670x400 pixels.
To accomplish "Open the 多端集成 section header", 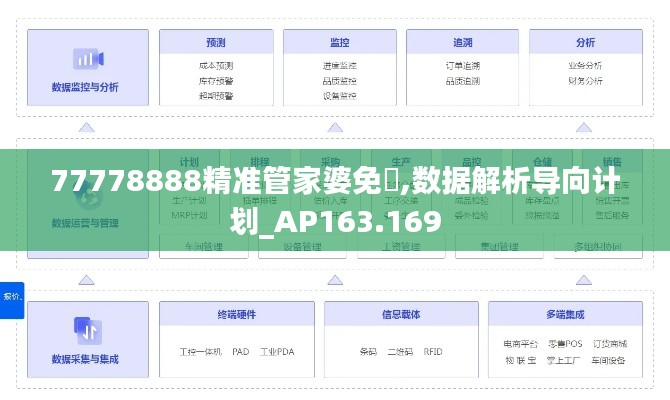I will (564, 313).
